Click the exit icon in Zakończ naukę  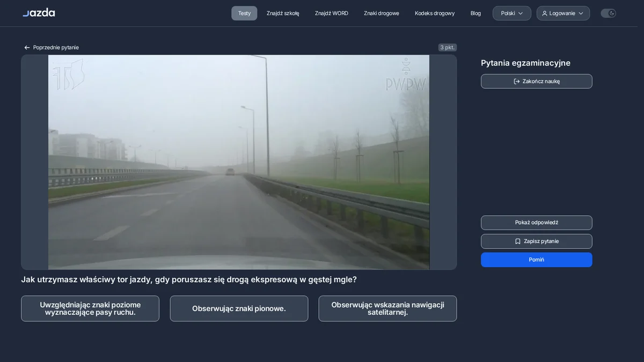tap(517, 82)
